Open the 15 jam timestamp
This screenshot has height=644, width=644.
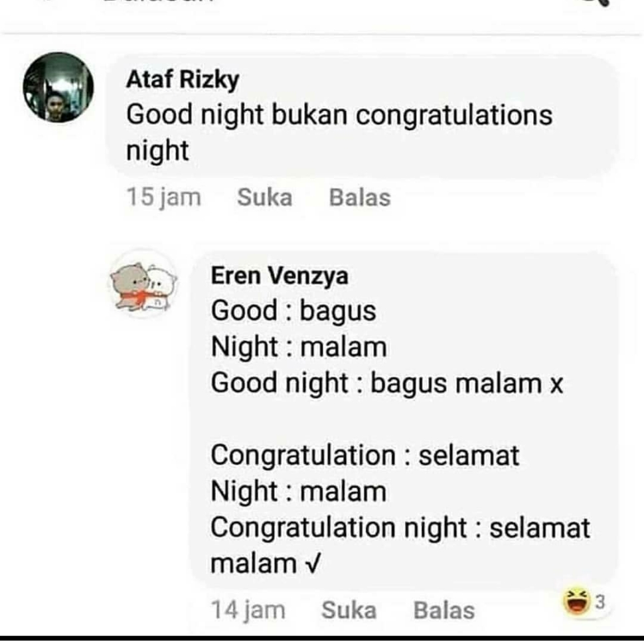(x=163, y=197)
